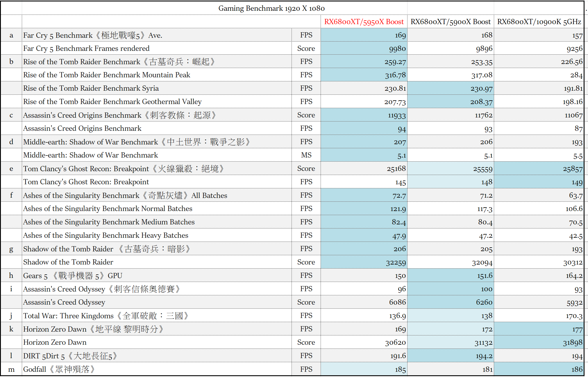Click the Assassin's Creed Odyssey Score value 6260
Screen dimensions: 588x377
point(484,303)
